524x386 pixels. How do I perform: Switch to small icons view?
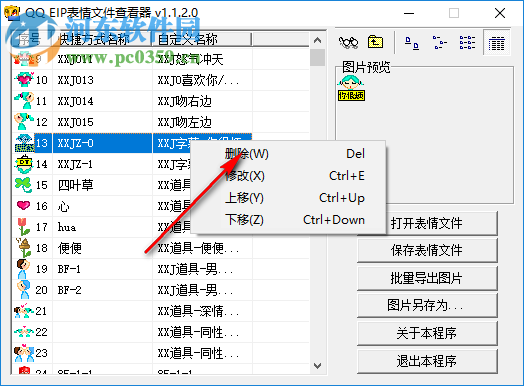coord(439,43)
